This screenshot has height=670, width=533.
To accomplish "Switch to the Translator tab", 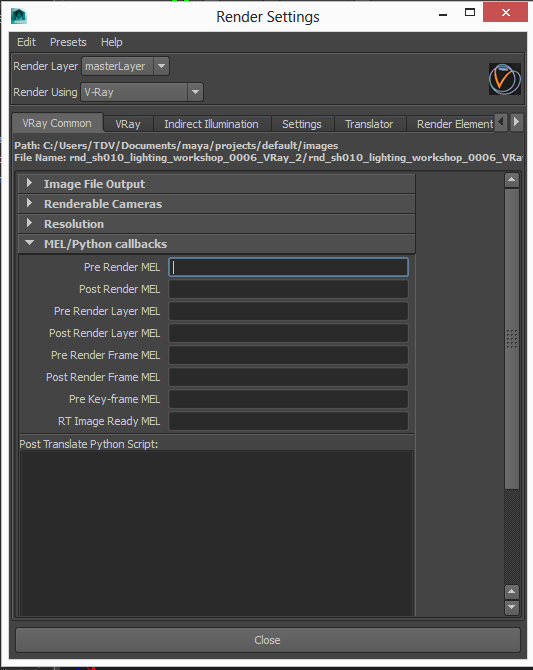I will pos(369,124).
